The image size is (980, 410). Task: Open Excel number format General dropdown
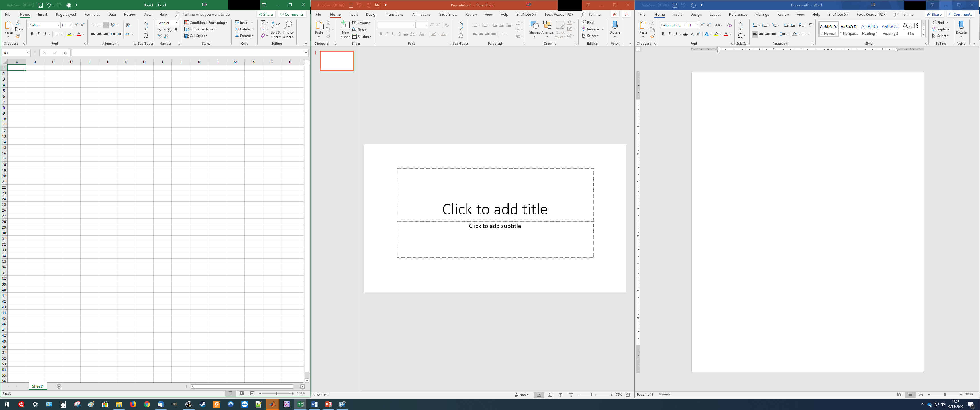click(177, 23)
